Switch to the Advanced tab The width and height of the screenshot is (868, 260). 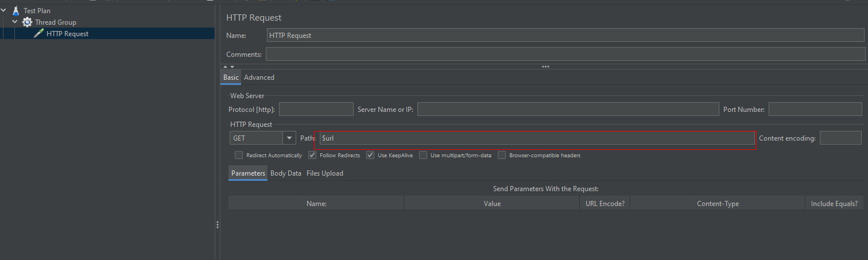coord(259,77)
